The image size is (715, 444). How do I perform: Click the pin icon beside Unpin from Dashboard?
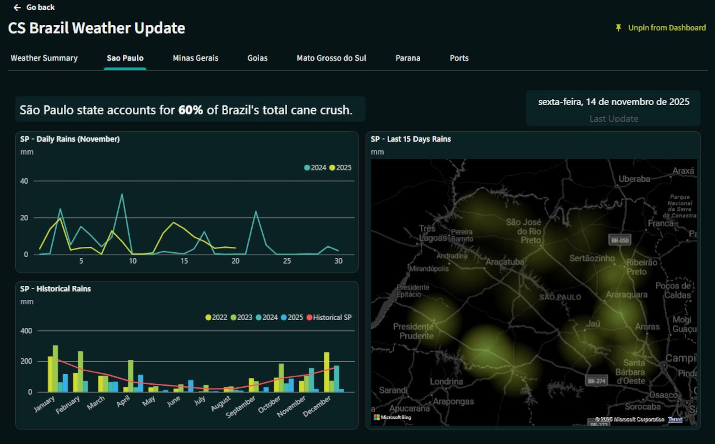[619, 28]
